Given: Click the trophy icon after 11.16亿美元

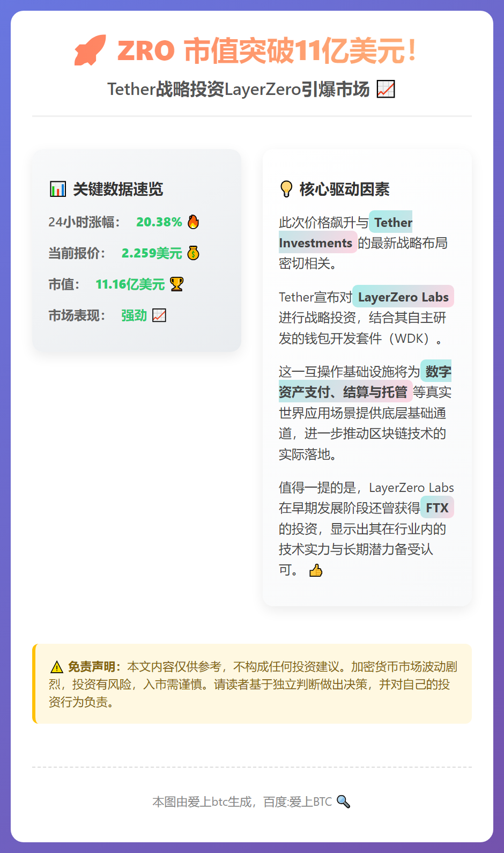Looking at the screenshot, I should pyautogui.click(x=176, y=284).
